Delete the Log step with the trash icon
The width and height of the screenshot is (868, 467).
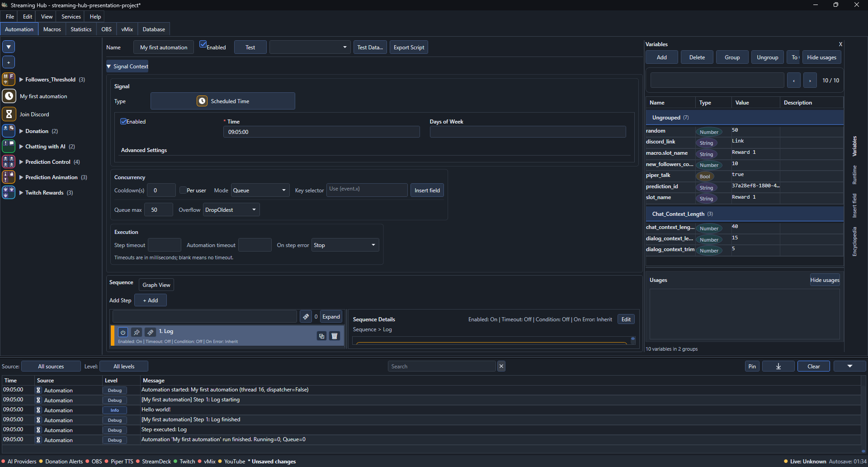pos(335,336)
